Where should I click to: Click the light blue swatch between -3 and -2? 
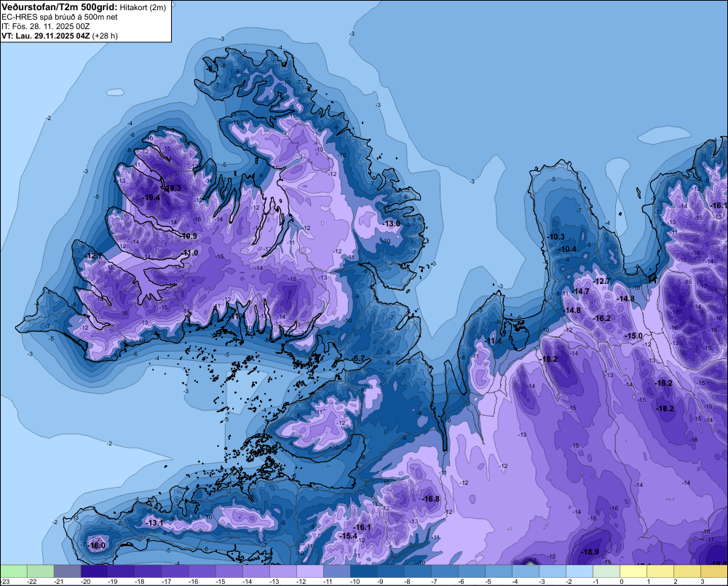click(x=553, y=571)
